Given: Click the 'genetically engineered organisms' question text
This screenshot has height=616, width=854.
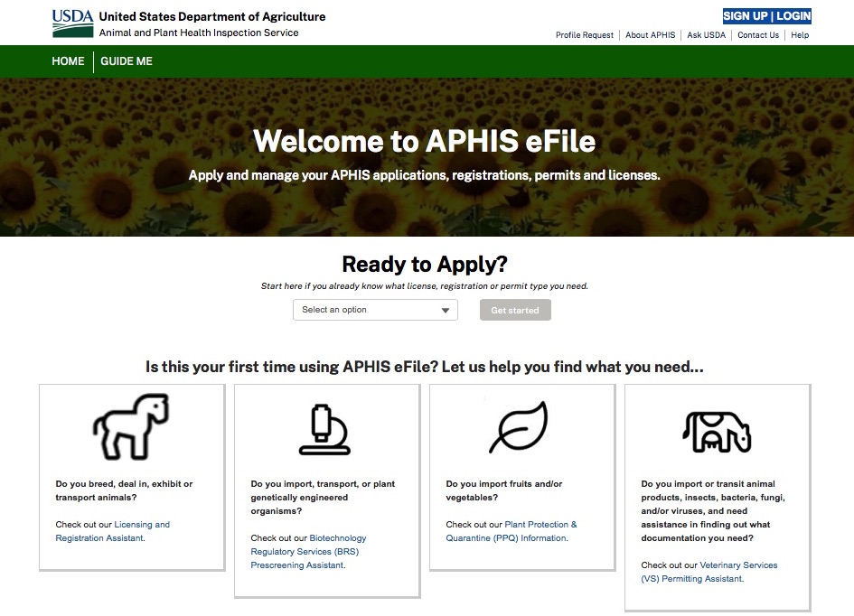Looking at the screenshot, I should pos(323,498).
